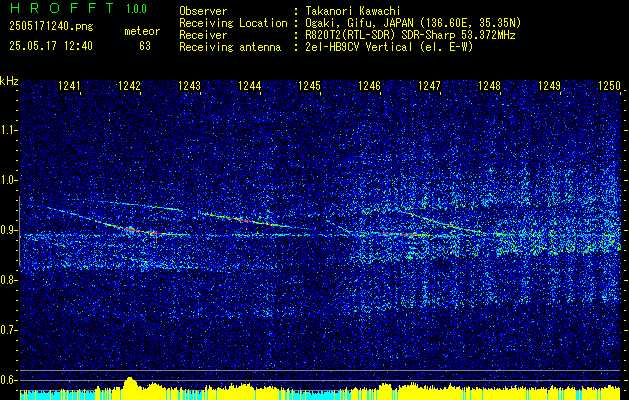
Task: Click frequency label 0.7
Action: 8,330
